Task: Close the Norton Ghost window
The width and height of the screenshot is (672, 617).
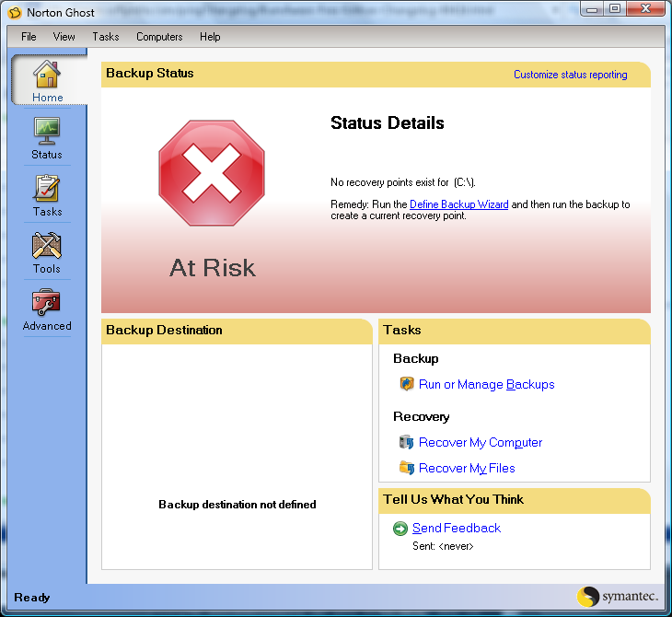Action: [646, 9]
